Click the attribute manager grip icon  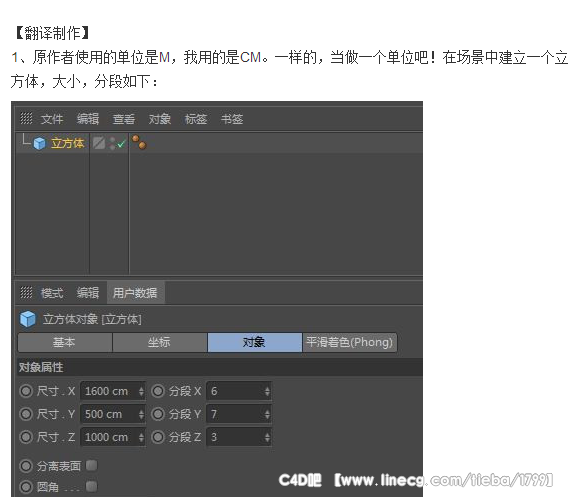point(26,292)
